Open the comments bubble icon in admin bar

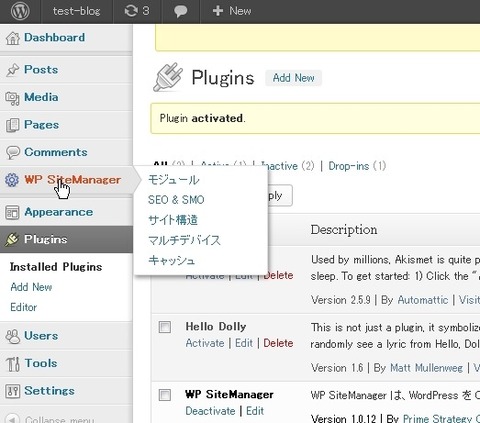pyautogui.click(x=180, y=11)
